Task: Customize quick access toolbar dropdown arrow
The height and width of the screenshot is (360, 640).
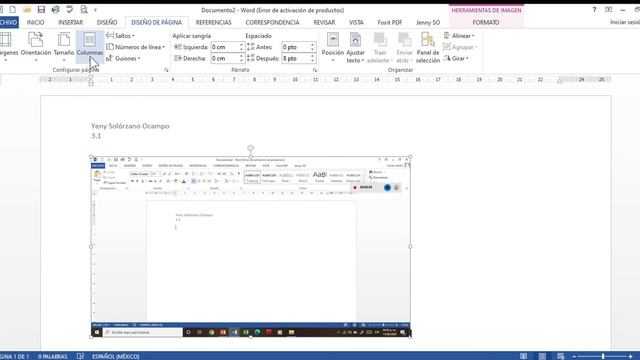Action: [x=96, y=10]
